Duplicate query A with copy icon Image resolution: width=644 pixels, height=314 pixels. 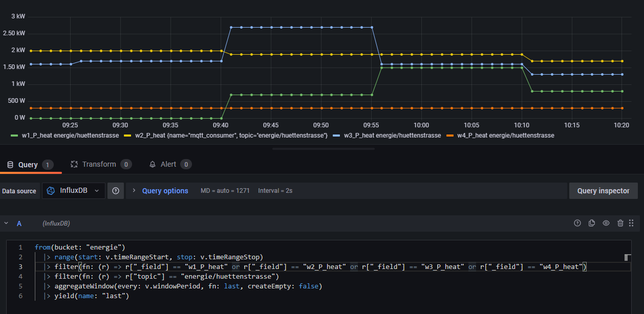coord(592,223)
